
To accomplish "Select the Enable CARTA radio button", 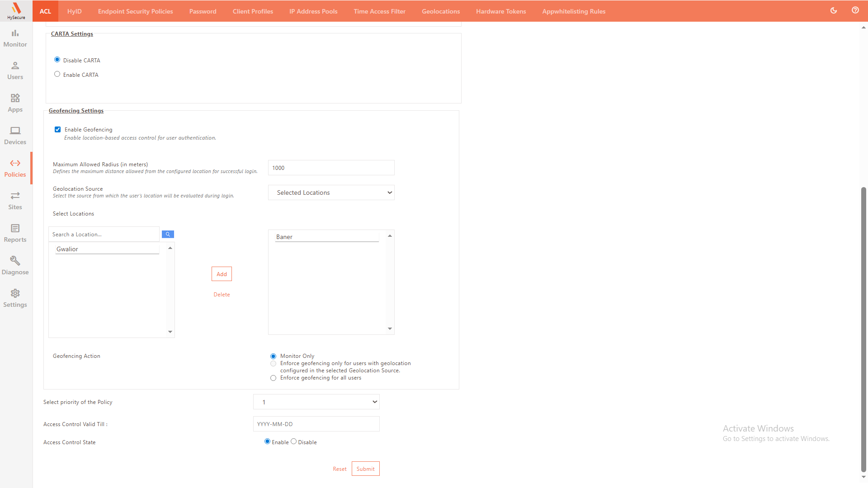I will click(x=57, y=74).
